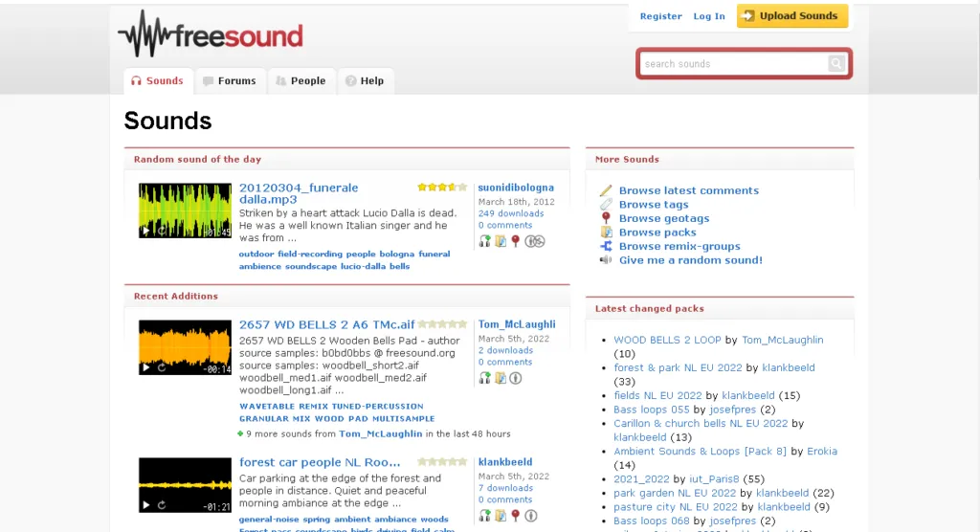Click the 7 downloads link
This screenshot has height=532, width=980.
tap(505, 488)
